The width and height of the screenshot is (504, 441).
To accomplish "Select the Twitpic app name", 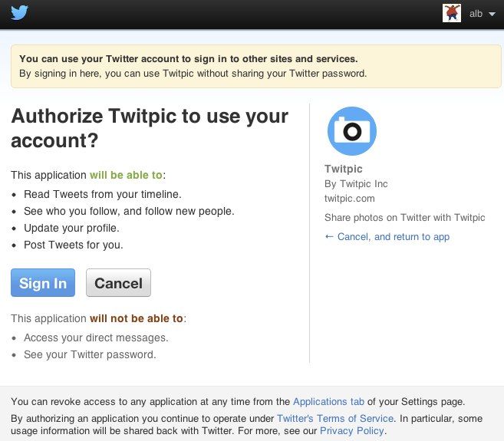I will point(343,169).
